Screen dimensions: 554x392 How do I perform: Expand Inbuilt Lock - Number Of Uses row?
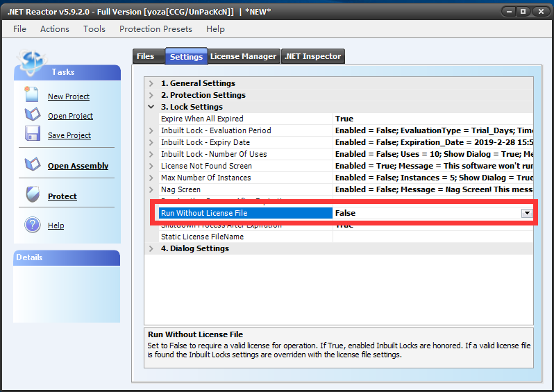[151, 154]
